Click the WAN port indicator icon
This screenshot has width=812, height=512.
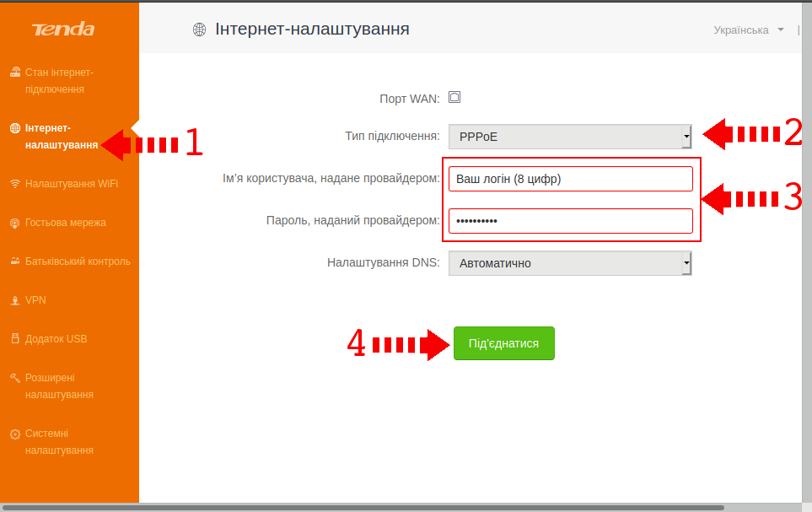(x=454, y=97)
